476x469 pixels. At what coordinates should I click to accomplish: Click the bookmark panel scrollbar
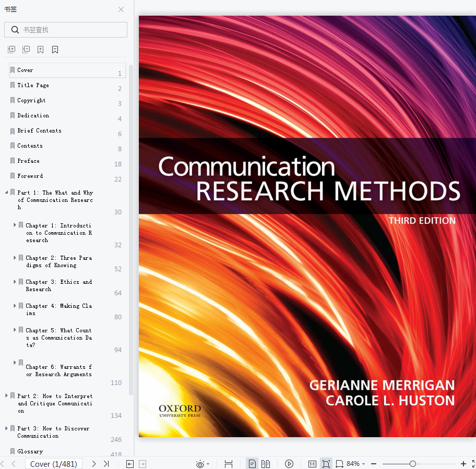click(x=131, y=230)
